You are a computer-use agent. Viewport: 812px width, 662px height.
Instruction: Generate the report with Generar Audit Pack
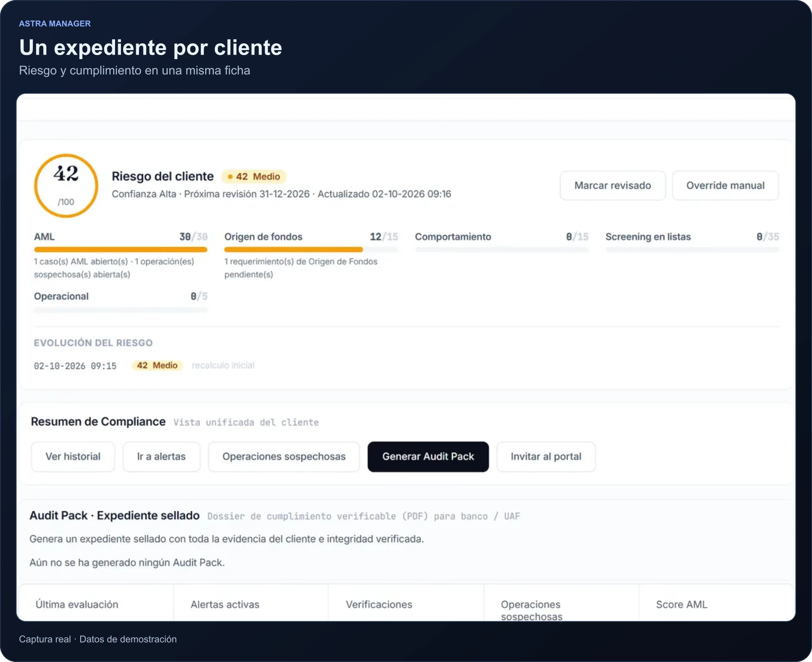click(x=428, y=457)
